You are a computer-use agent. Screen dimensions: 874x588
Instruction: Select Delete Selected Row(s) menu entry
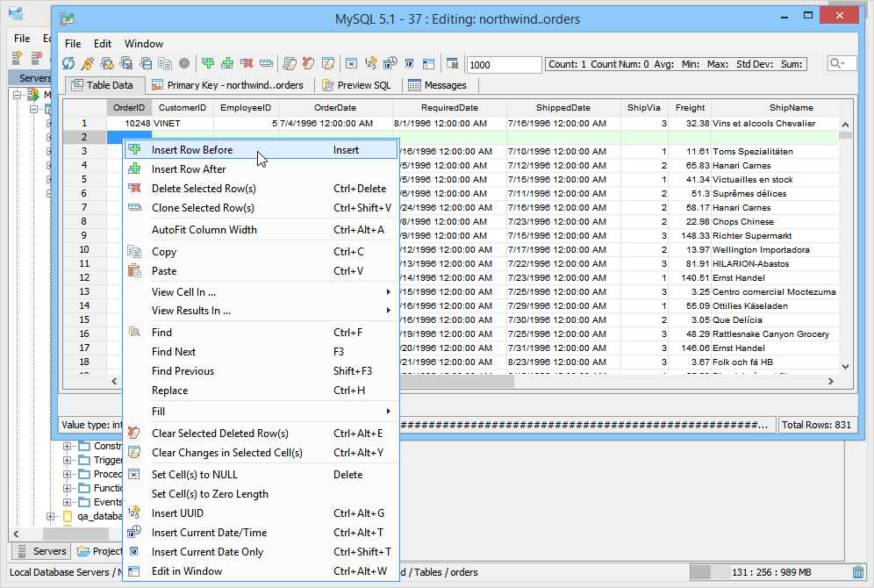tap(261, 189)
